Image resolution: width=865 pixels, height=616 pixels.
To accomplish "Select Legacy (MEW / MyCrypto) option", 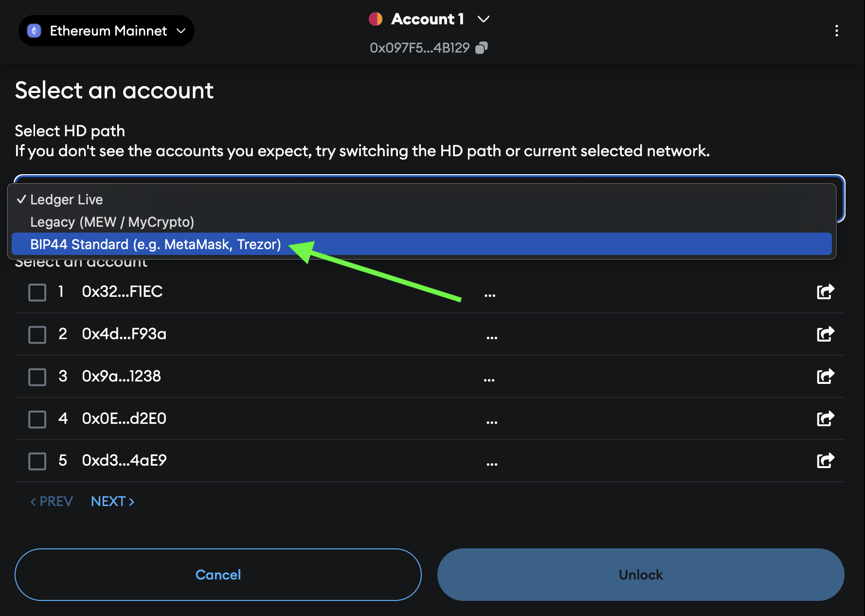I will (x=112, y=222).
